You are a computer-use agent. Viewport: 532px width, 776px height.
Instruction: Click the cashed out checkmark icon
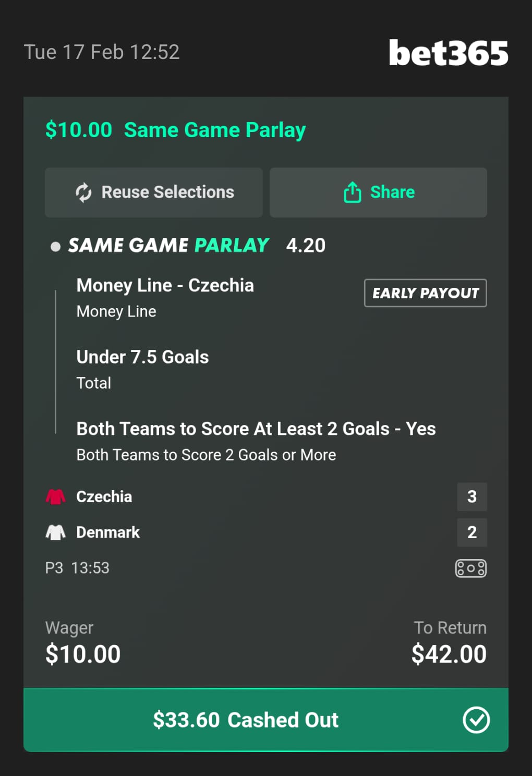pyautogui.click(x=476, y=720)
